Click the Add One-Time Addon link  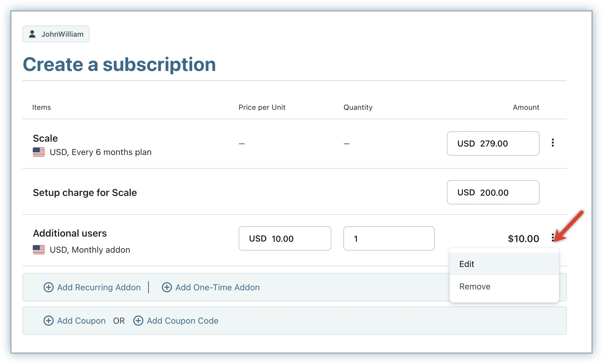pos(217,287)
